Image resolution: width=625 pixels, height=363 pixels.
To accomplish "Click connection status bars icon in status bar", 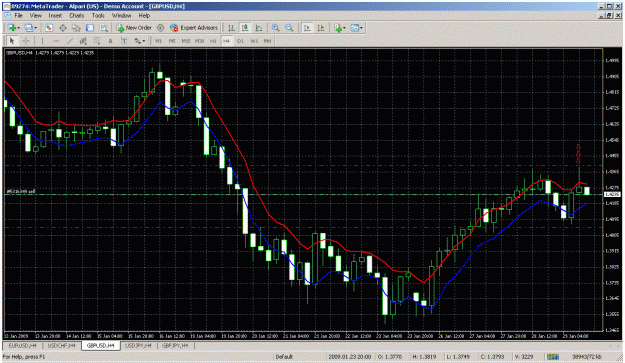I will [552, 357].
